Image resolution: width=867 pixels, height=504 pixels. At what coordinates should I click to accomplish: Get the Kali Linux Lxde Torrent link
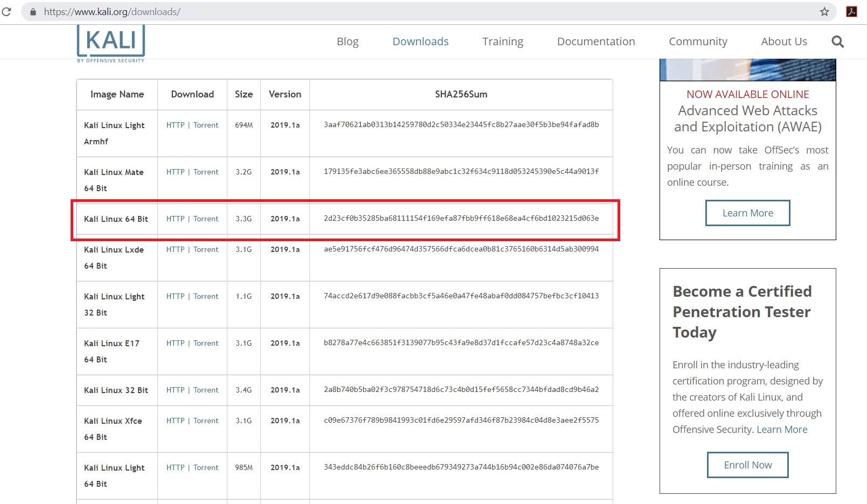(x=206, y=249)
